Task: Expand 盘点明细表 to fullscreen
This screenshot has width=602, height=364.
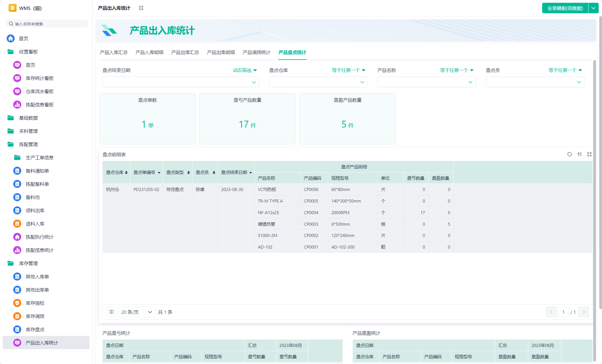Action: point(589,154)
